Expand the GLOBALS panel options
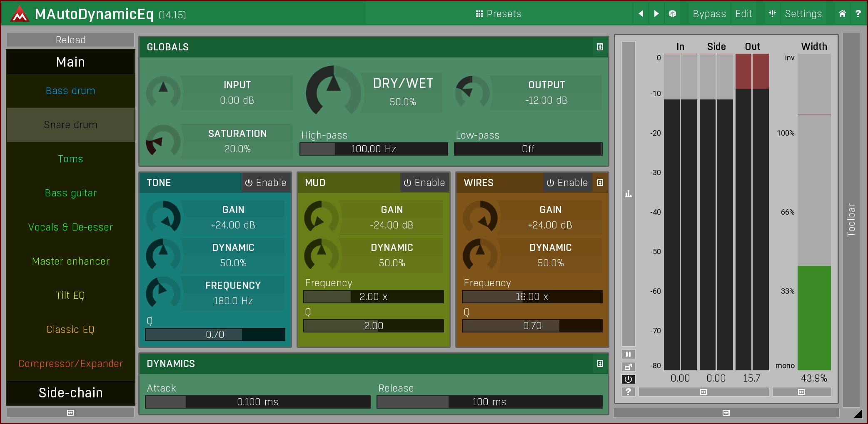This screenshot has width=868, height=424. coord(600,47)
